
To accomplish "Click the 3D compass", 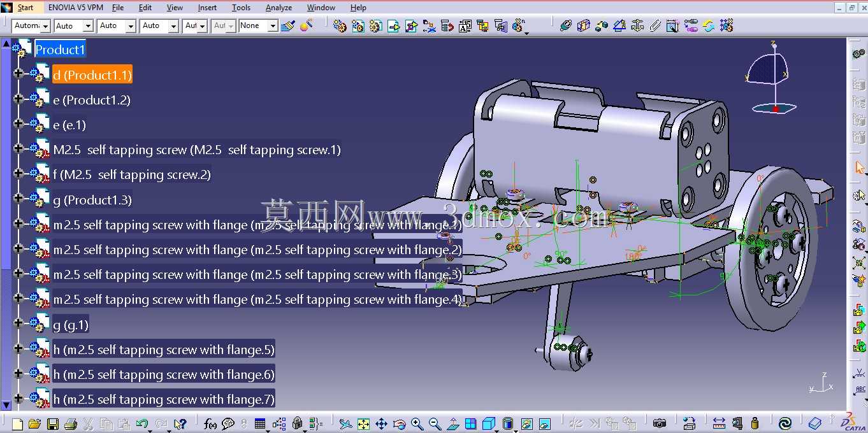I will pos(772,78).
